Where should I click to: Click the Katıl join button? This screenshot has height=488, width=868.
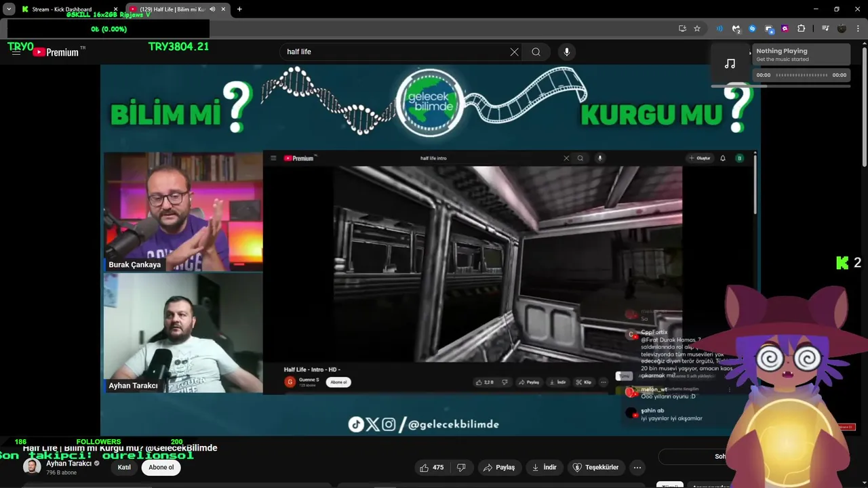coord(124,467)
